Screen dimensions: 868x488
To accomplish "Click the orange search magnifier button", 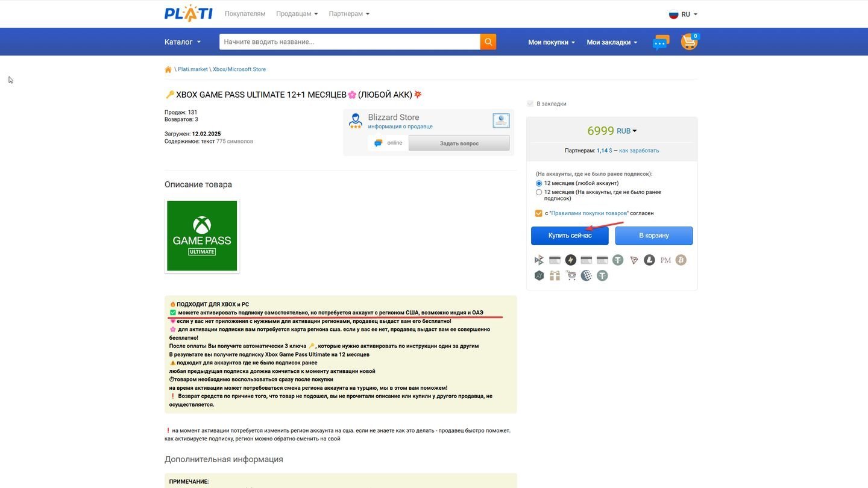I will coord(488,42).
